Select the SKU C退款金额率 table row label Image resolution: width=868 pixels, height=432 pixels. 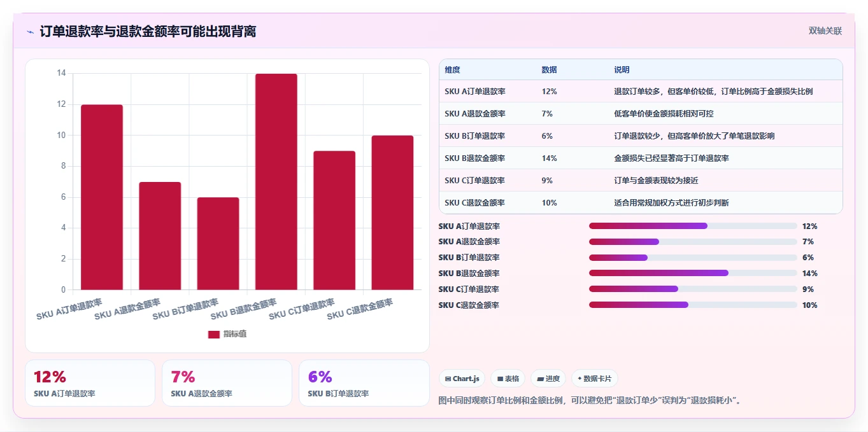475,203
